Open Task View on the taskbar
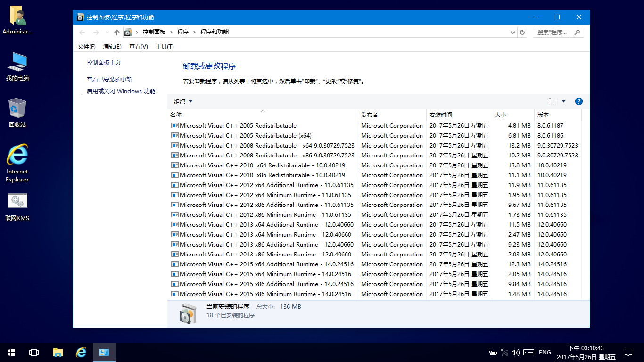This screenshot has width=644, height=362. (34, 352)
